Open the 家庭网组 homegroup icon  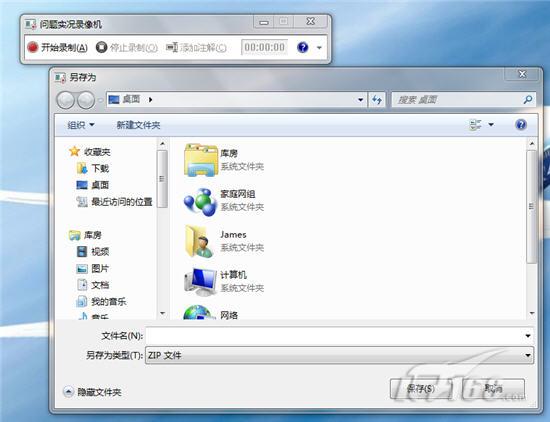tap(201, 202)
